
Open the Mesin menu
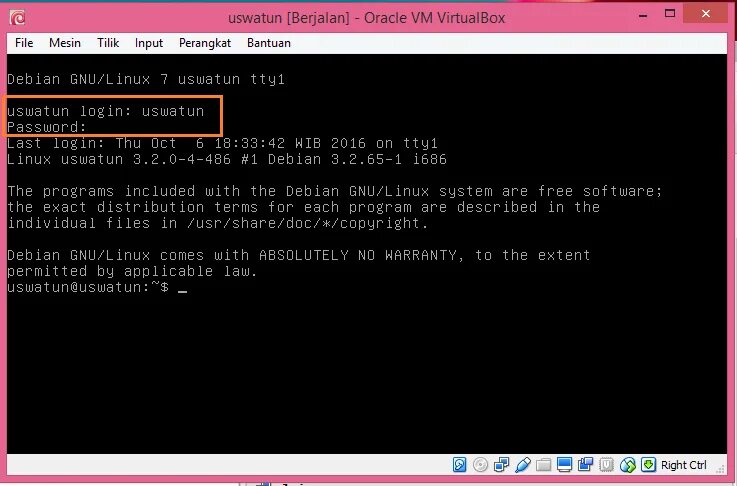[x=65, y=43]
